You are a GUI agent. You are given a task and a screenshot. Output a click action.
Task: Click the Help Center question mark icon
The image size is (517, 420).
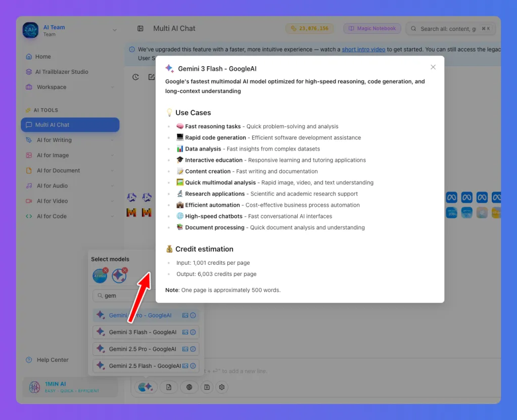tap(29, 360)
